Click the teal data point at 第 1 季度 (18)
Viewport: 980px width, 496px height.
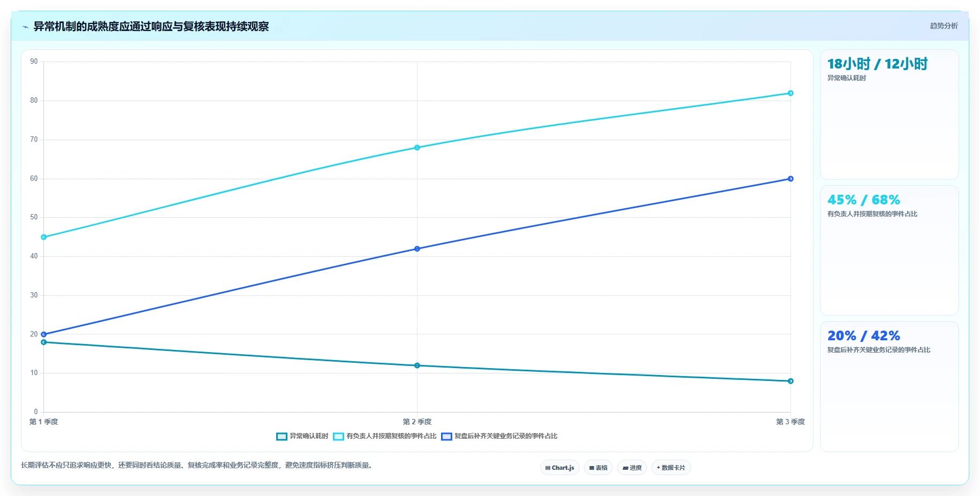[44, 342]
